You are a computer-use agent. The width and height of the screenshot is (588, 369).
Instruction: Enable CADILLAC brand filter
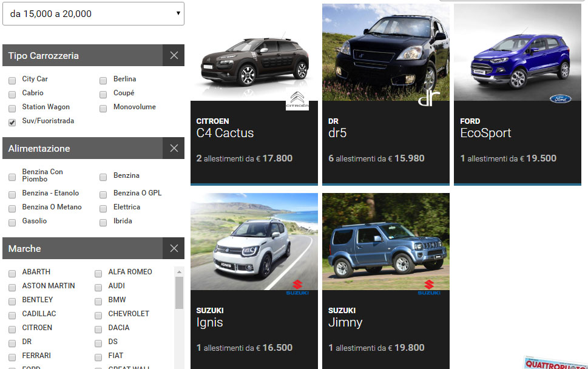point(12,316)
